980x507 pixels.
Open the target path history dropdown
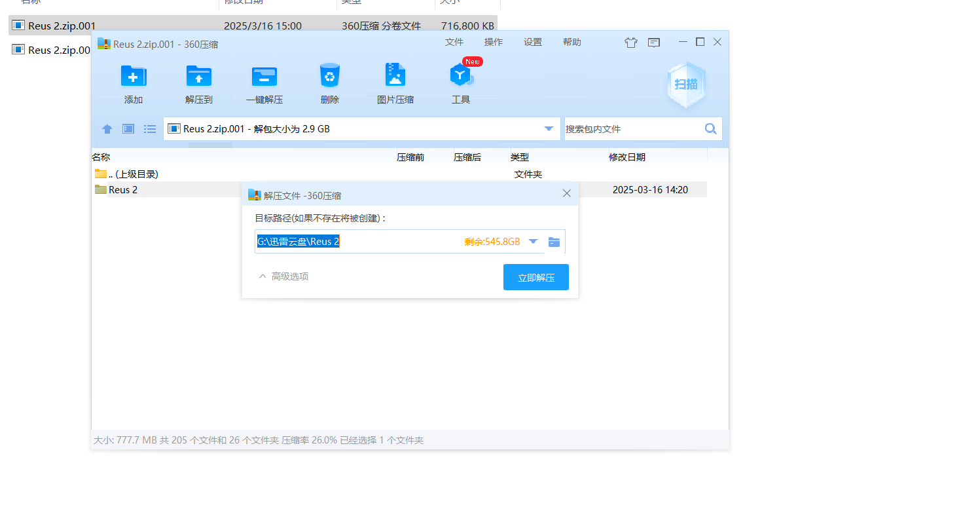point(533,241)
